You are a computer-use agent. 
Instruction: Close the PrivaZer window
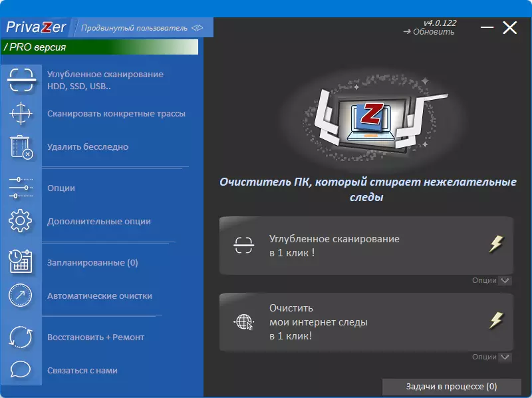(x=509, y=27)
